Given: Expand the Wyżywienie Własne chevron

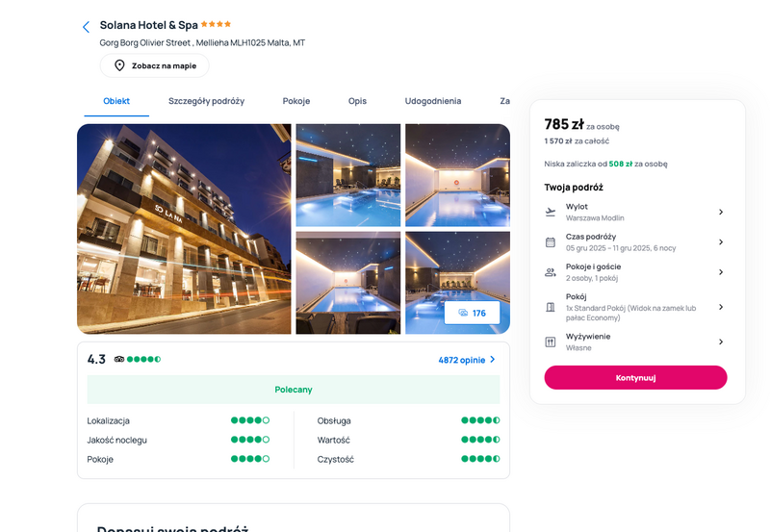Looking at the screenshot, I should [x=721, y=342].
